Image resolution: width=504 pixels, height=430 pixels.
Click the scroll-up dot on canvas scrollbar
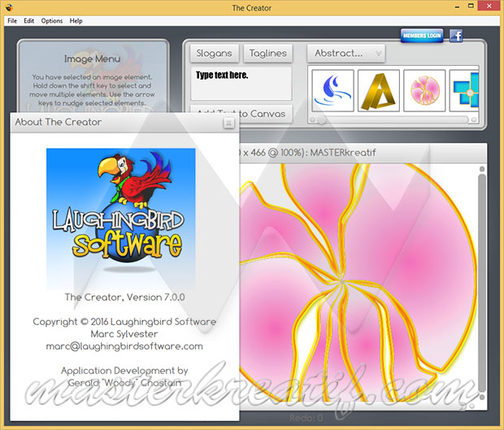482,169
